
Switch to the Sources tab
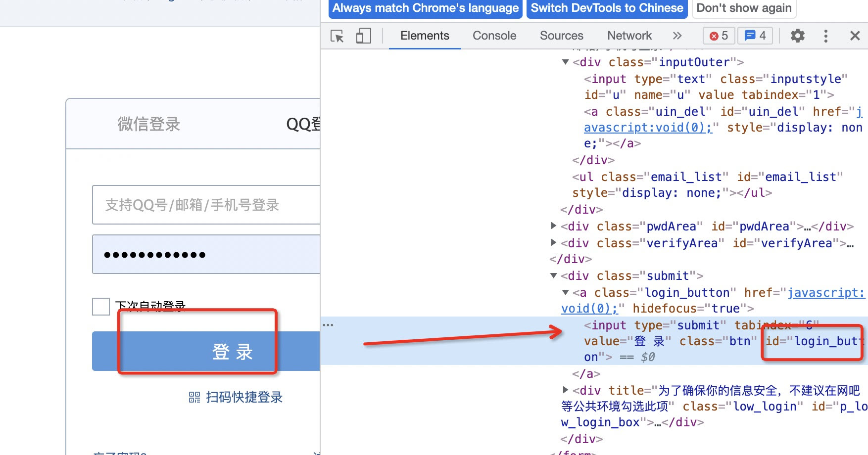point(562,36)
